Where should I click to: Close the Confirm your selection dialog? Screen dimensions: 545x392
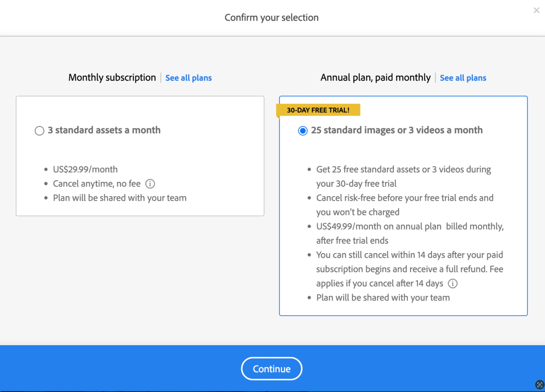(x=536, y=10)
